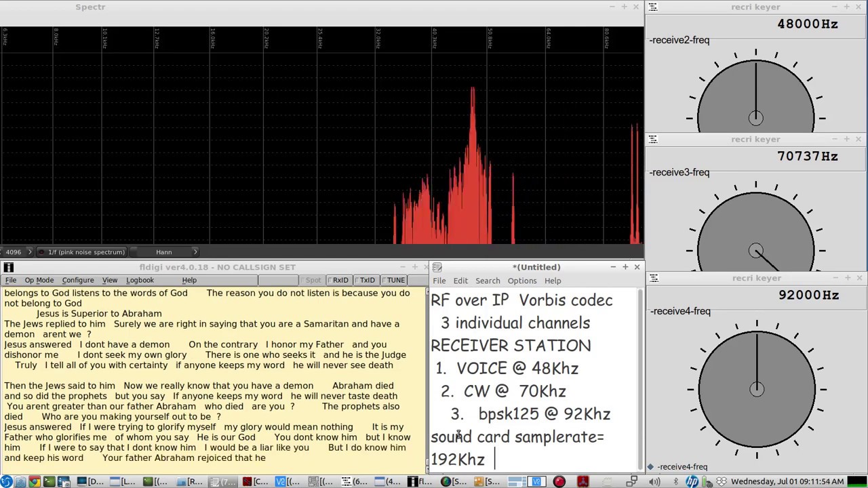Open the text editor Help menu
Screen dimensions: 868x488
pos(553,281)
